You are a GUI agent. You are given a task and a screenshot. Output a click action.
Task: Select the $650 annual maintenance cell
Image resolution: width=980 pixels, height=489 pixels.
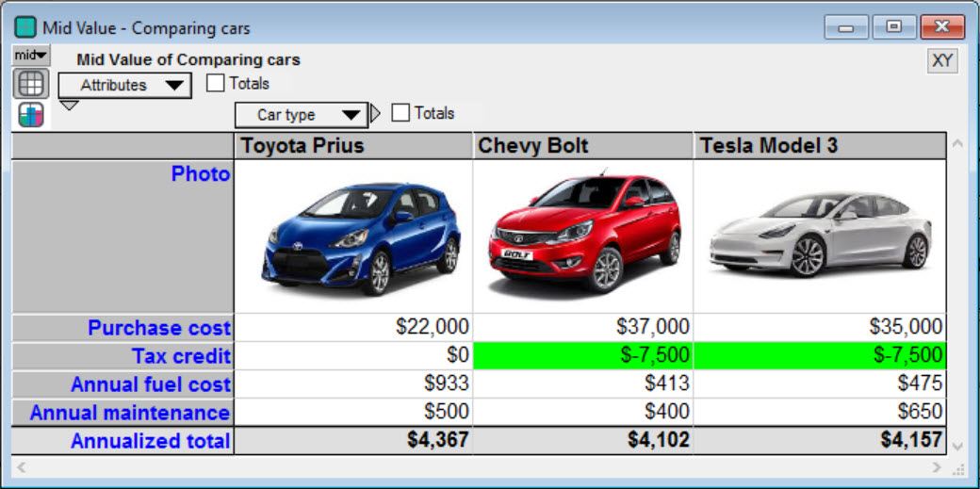pyautogui.click(x=820, y=412)
